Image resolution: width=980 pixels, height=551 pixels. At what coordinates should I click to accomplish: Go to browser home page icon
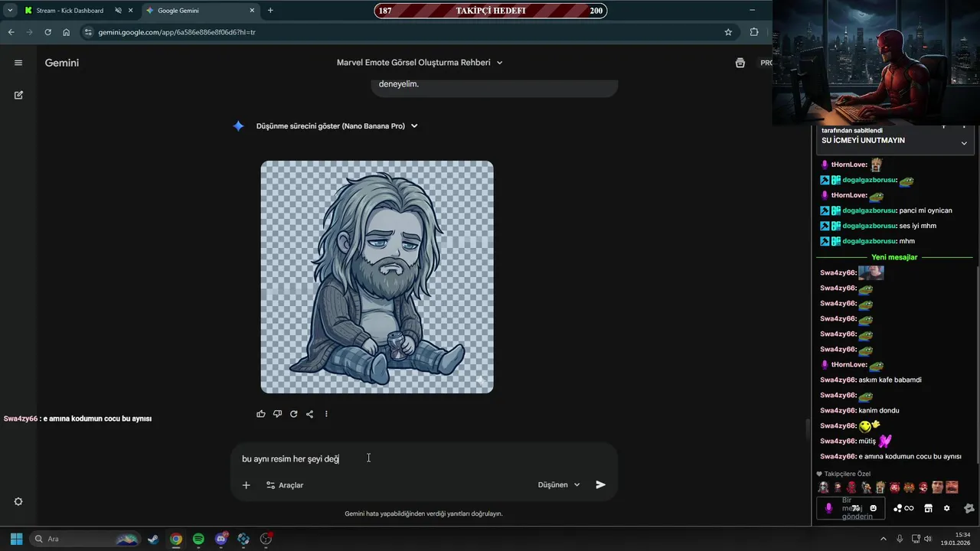click(67, 32)
